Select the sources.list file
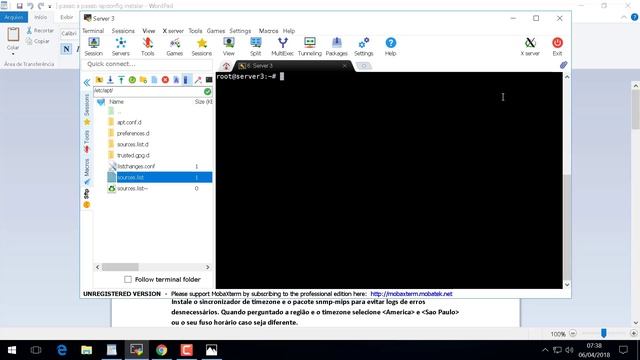 [160, 177]
